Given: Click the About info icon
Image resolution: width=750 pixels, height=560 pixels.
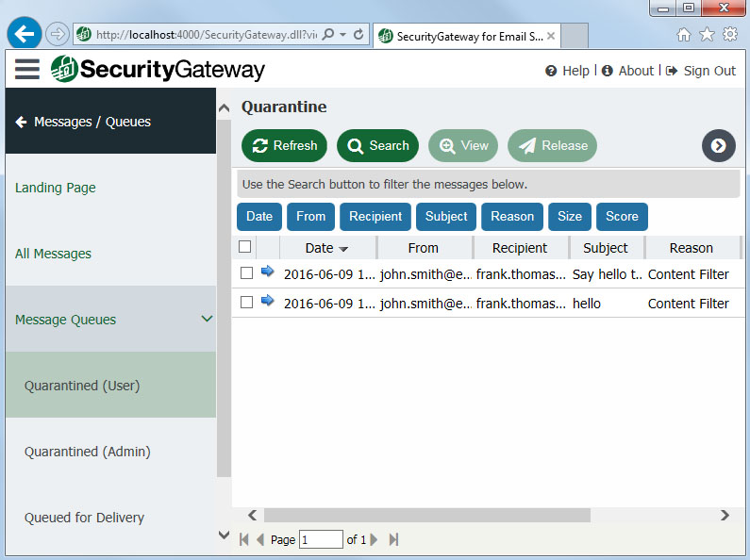Looking at the screenshot, I should (607, 71).
